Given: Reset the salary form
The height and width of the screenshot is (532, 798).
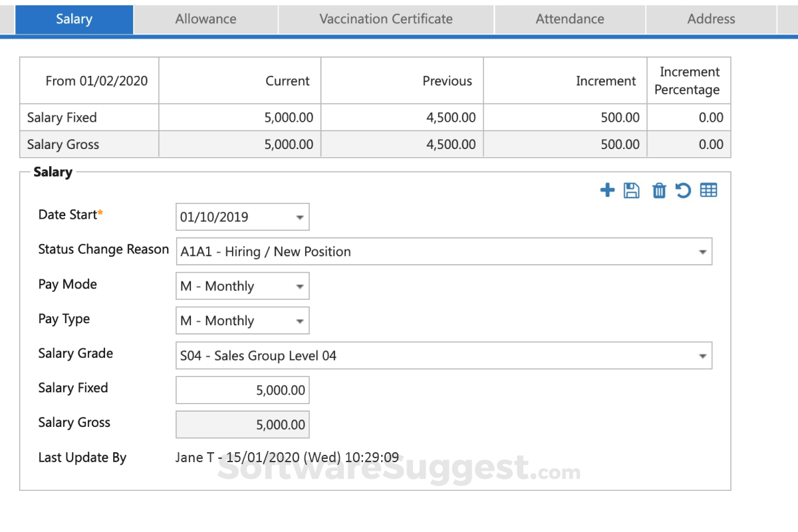Looking at the screenshot, I should tap(683, 190).
